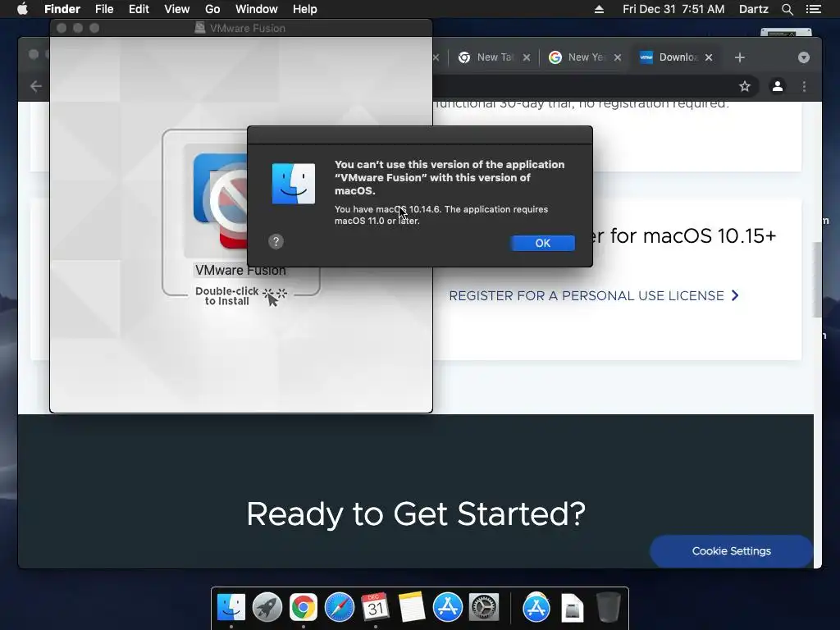
Task: Open System Preferences gear in Dock
Action: pos(484,607)
